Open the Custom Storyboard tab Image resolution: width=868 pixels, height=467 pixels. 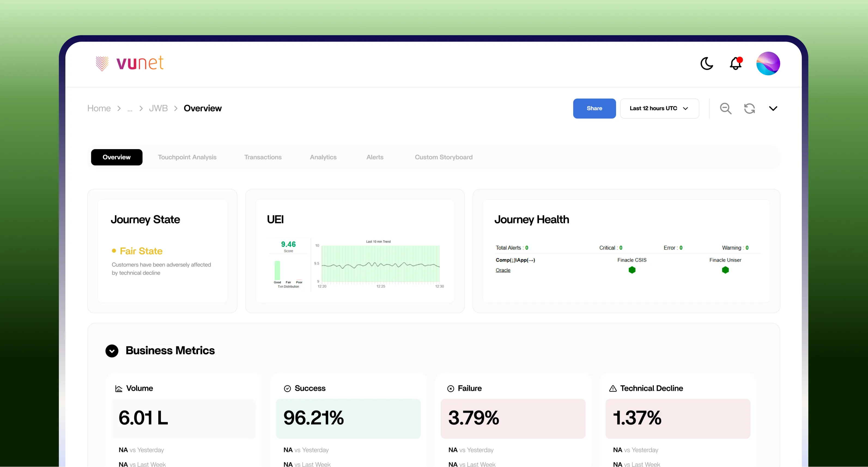[444, 157]
